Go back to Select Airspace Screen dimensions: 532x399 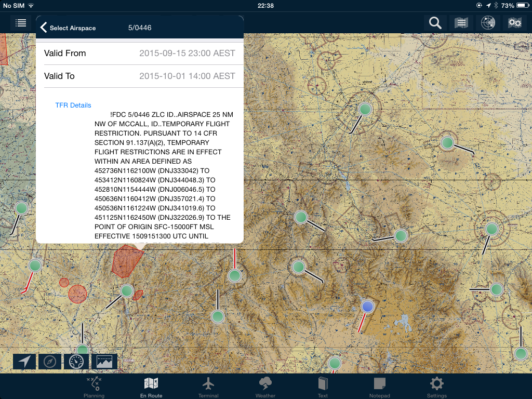pyautogui.click(x=68, y=28)
